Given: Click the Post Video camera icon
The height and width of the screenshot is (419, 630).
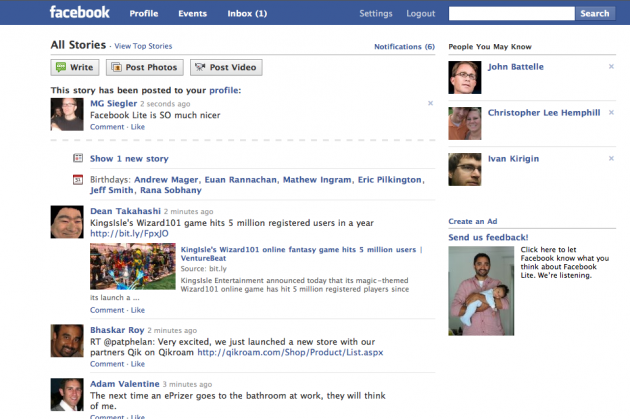Looking at the screenshot, I should click(200, 67).
